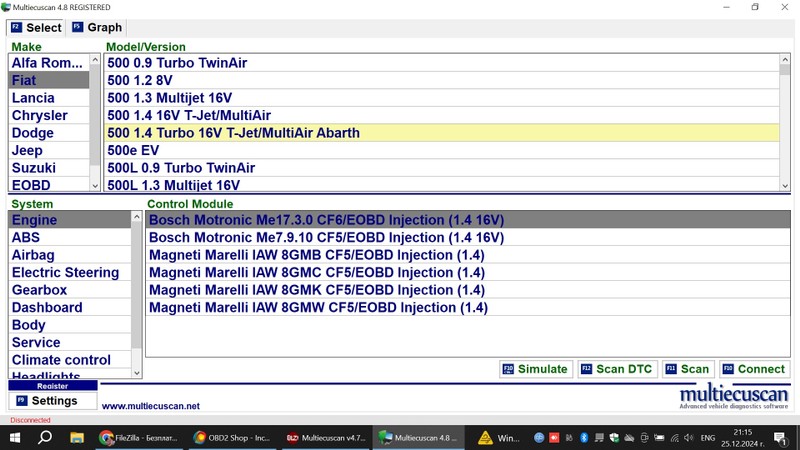
Task: Start Scan DTC
Action: [x=615, y=369]
